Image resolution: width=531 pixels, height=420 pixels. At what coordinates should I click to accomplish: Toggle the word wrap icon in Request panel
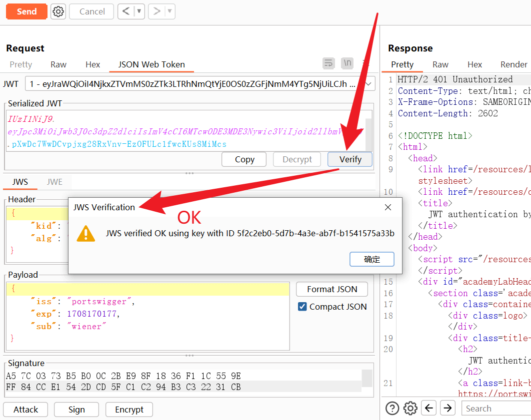[x=328, y=63]
